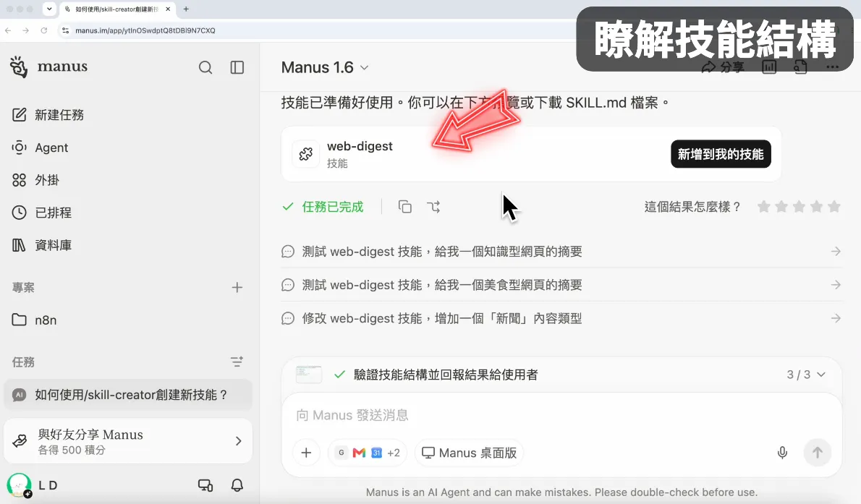Click the branch/fork icon beside copy
Screen dimensions: 861x504
[x=433, y=207]
